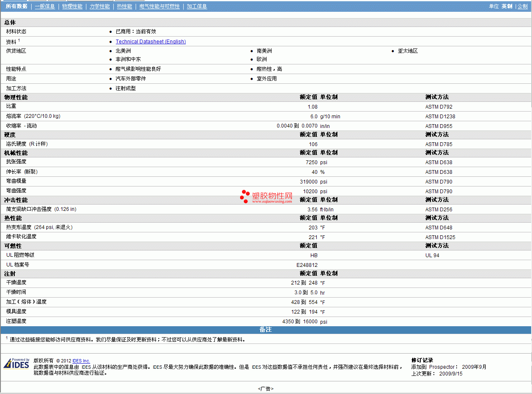532x394 pixels.
Task: Click the 伸长率 (断裂) row label
Action: [x=22, y=172]
